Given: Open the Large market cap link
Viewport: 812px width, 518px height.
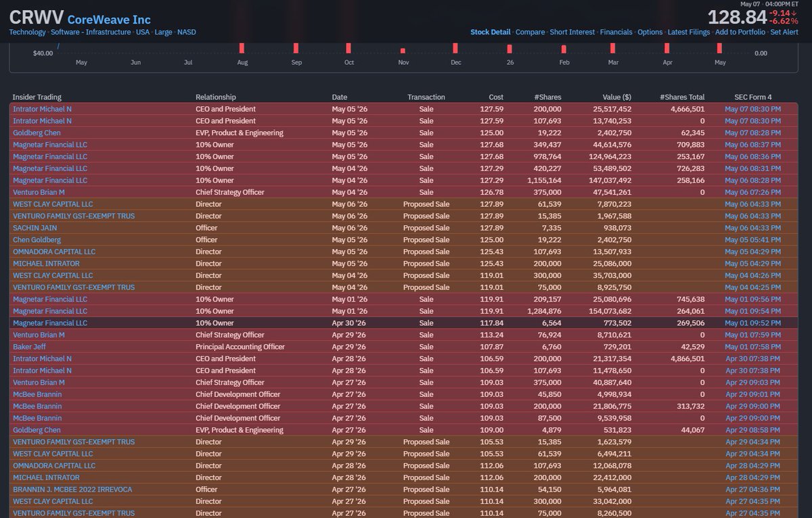Looking at the screenshot, I should (163, 32).
